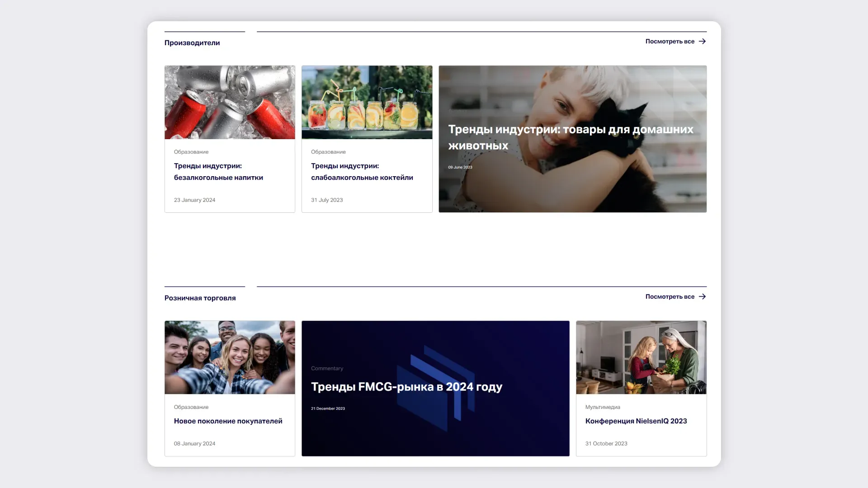This screenshot has width=868, height=488.
Task: Open featured article about товары для домашних животных
Action: (571, 137)
